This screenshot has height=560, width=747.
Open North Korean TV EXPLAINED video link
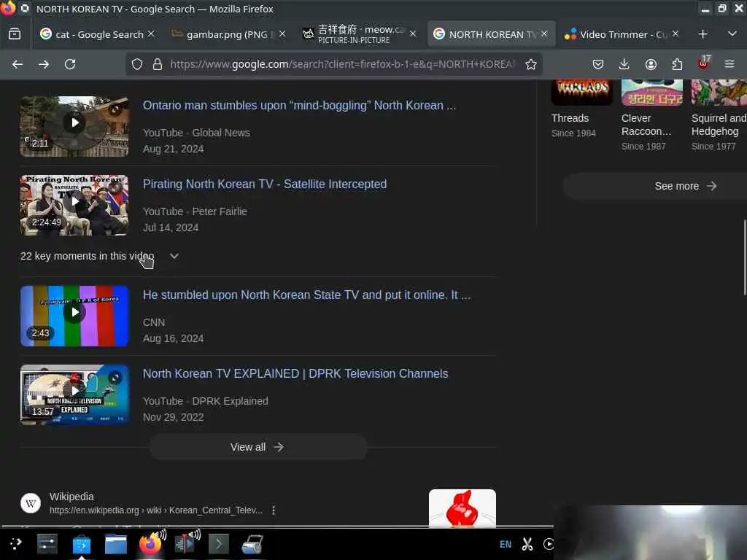pyautogui.click(x=295, y=374)
